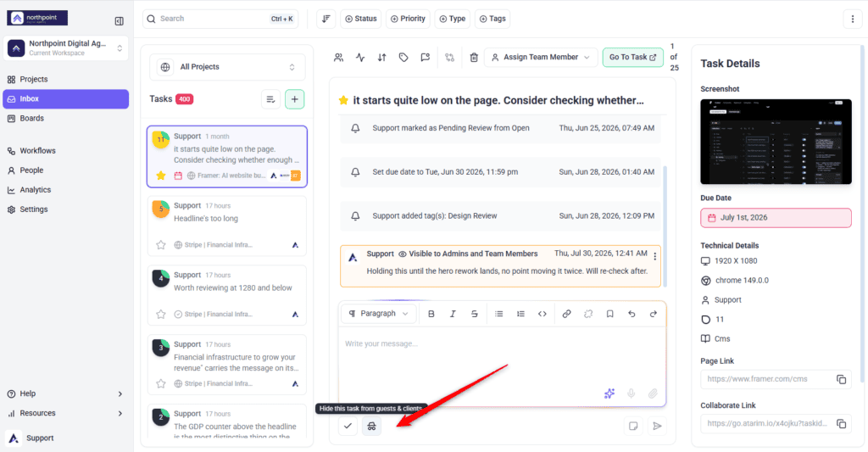Undo last edit in message editor
The height and width of the screenshot is (452, 868).
(632, 314)
